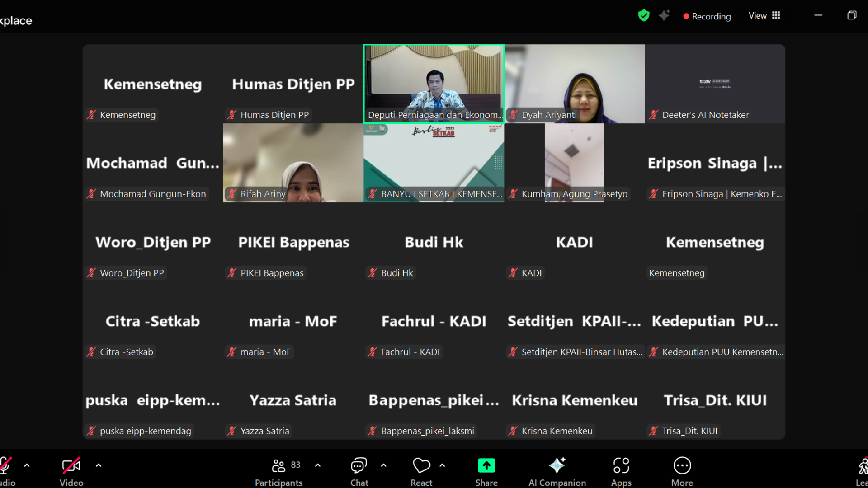Click the Bappenas_pikei_laksmi name label
This screenshot has height=488, width=868.
pyautogui.click(x=427, y=431)
